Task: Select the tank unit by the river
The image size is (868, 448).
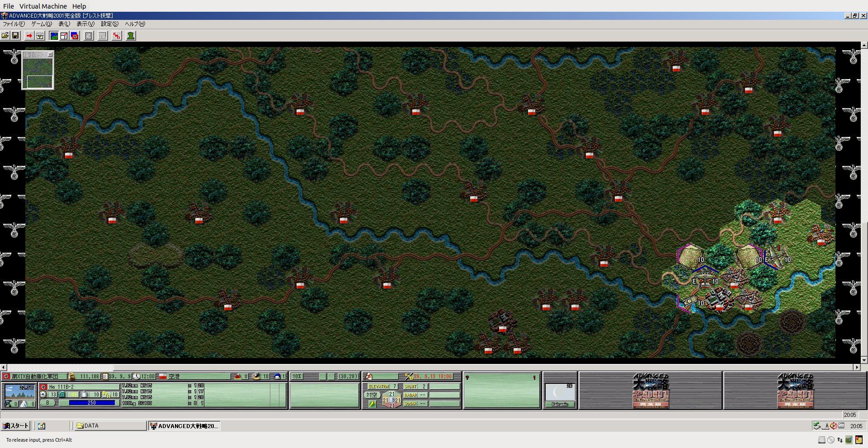Action: coord(690,301)
